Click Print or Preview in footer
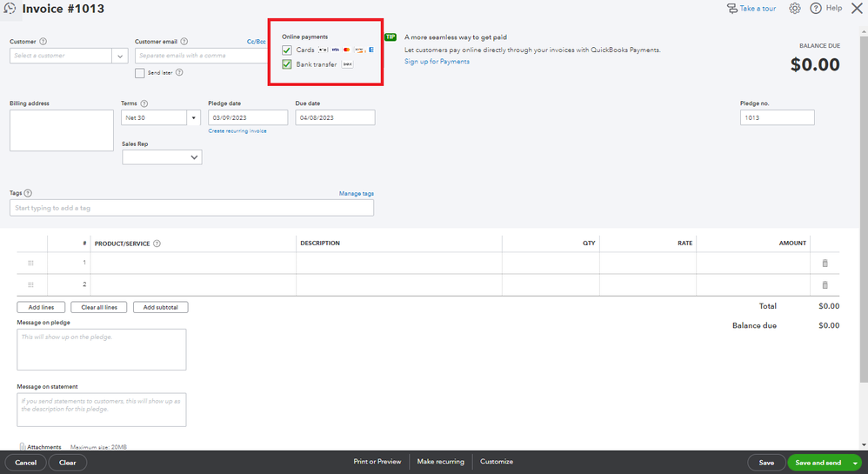 click(377, 461)
